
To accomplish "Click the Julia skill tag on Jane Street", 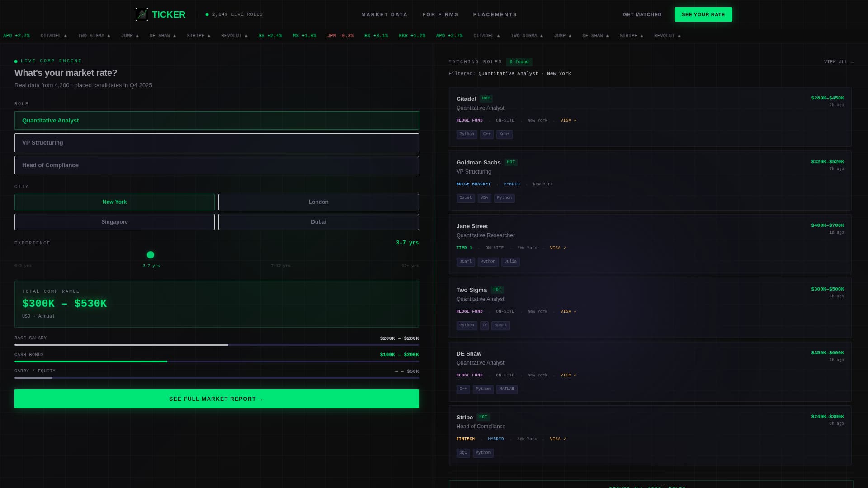I will (x=510, y=262).
